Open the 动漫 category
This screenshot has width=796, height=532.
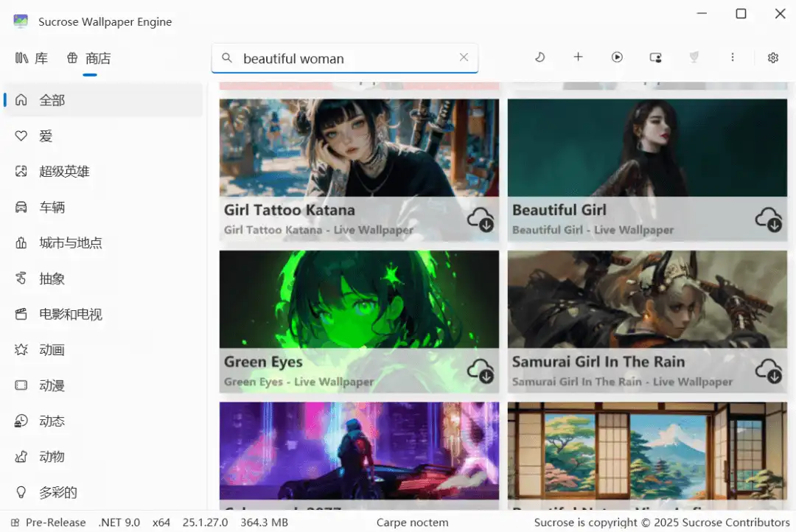click(x=103, y=386)
